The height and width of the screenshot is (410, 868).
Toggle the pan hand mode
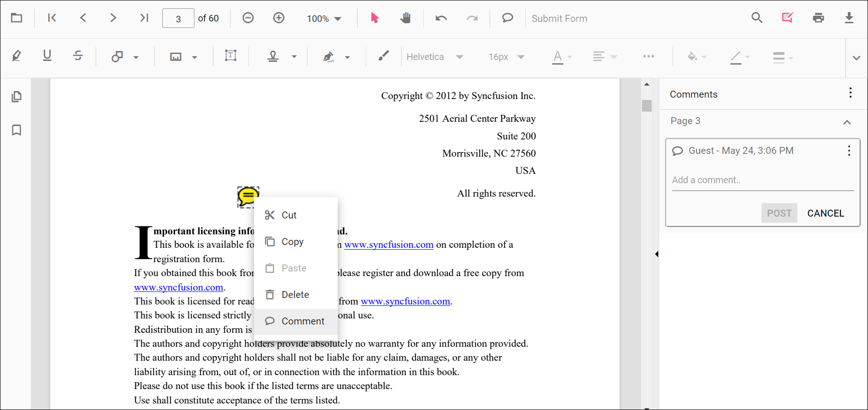tap(405, 18)
